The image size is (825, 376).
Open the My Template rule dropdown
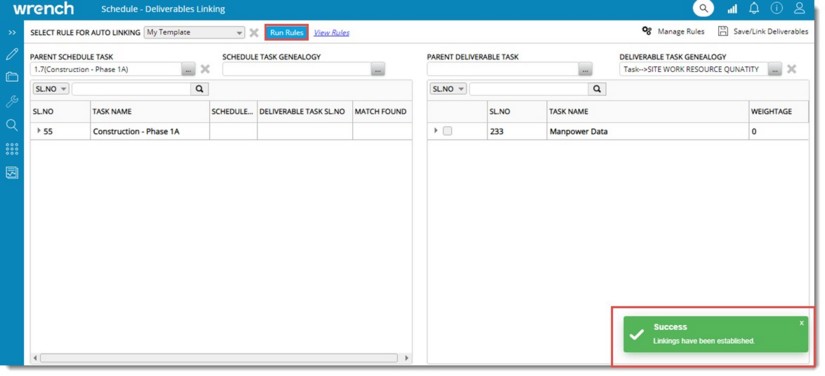(x=195, y=32)
